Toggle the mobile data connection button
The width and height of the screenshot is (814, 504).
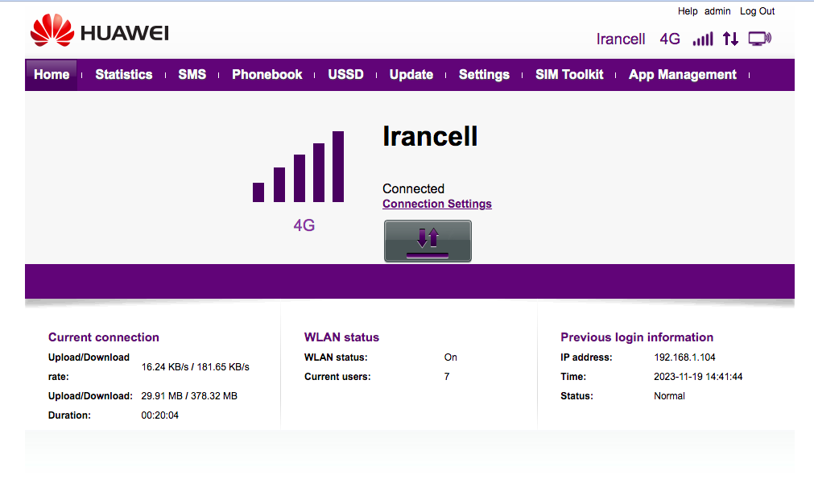(428, 241)
